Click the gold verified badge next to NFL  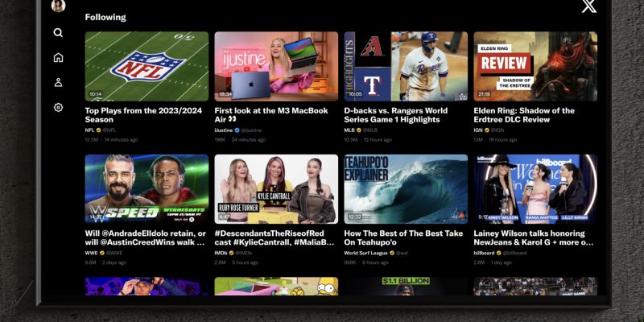(x=98, y=130)
